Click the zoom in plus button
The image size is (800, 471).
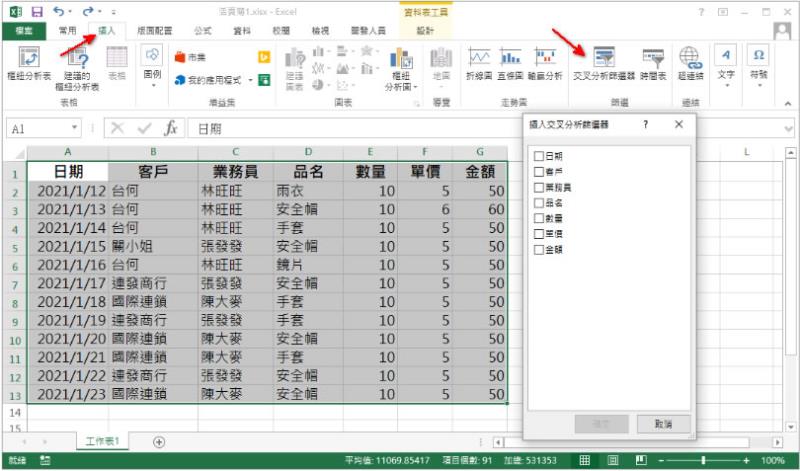(x=746, y=460)
